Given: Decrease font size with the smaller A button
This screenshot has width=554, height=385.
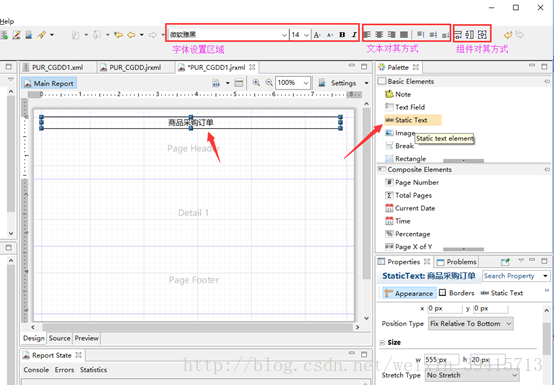Looking at the screenshot, I should (x=330, y=35).
